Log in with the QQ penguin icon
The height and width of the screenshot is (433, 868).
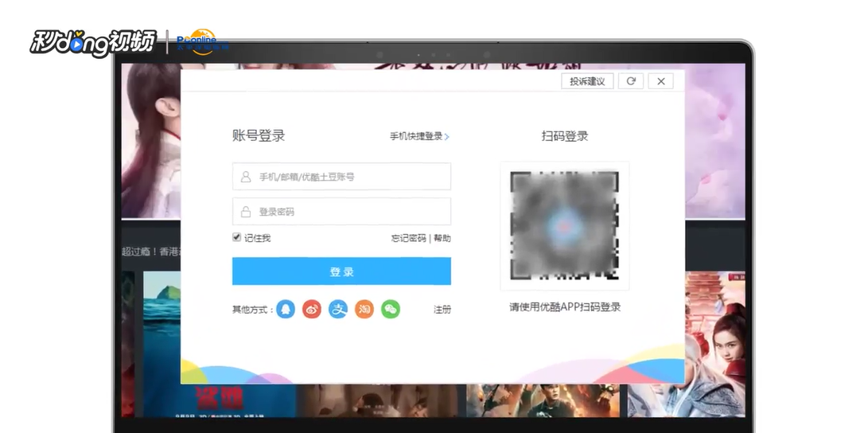[x=286, y=309]
